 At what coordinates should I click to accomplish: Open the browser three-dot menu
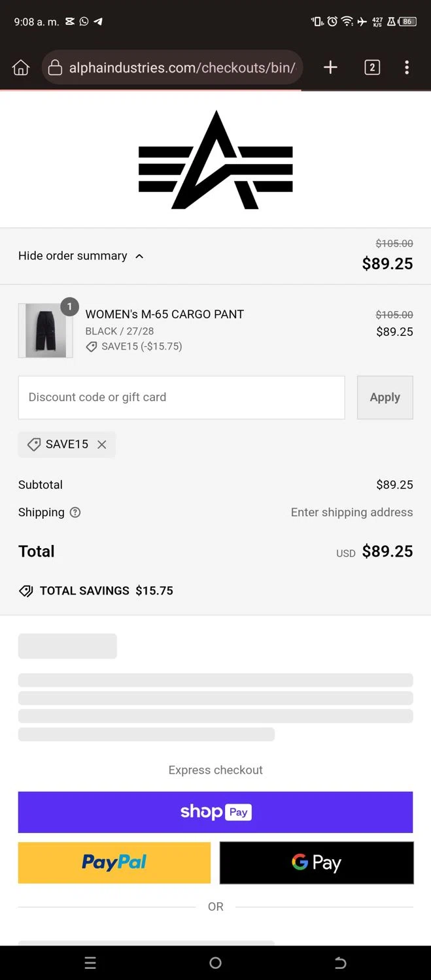pos(407,67)
